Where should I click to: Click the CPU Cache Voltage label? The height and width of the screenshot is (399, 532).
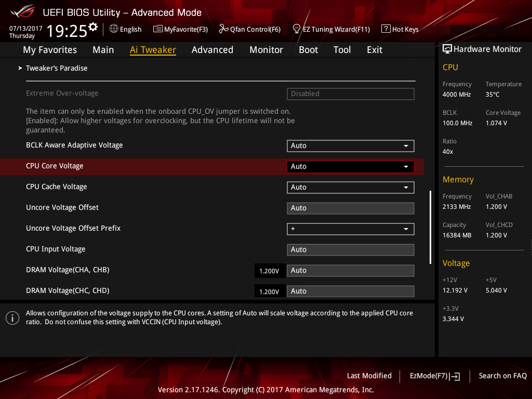coord(56,187)
